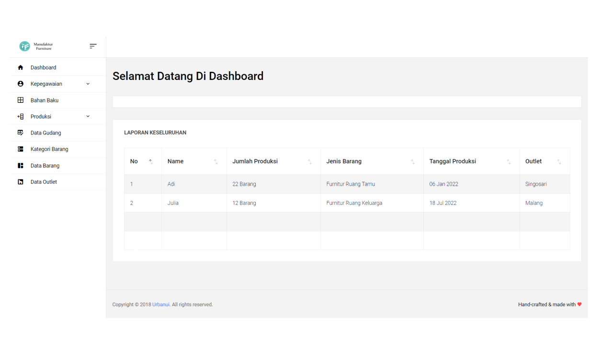Click the Bahan Baku grid icon
602x364 pixels.
pyautogui.click(x=21, y=100)
